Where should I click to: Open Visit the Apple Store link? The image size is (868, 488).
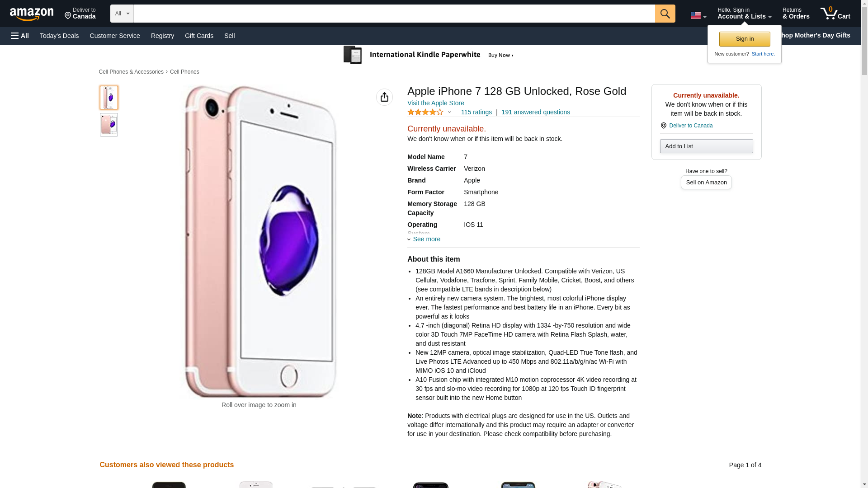435,103
